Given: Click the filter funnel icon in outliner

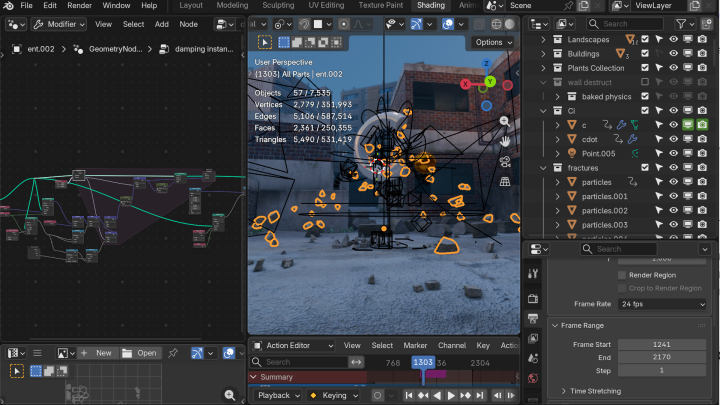Looking at the screenshot, I should pos(683,23).
